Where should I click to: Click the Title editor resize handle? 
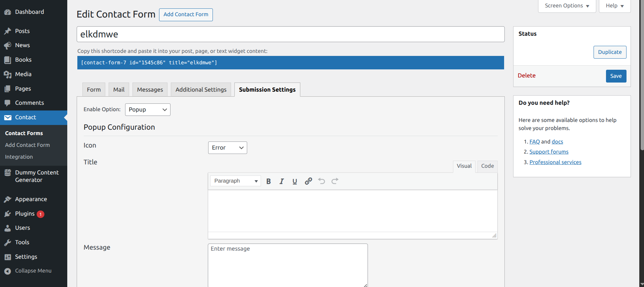click(x=494, y=235)
